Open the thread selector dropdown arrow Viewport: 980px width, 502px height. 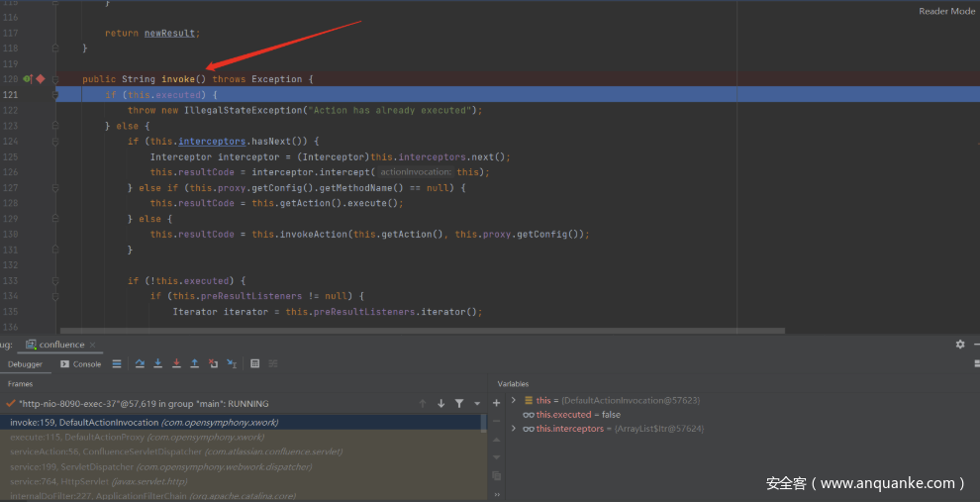(477, 404)
